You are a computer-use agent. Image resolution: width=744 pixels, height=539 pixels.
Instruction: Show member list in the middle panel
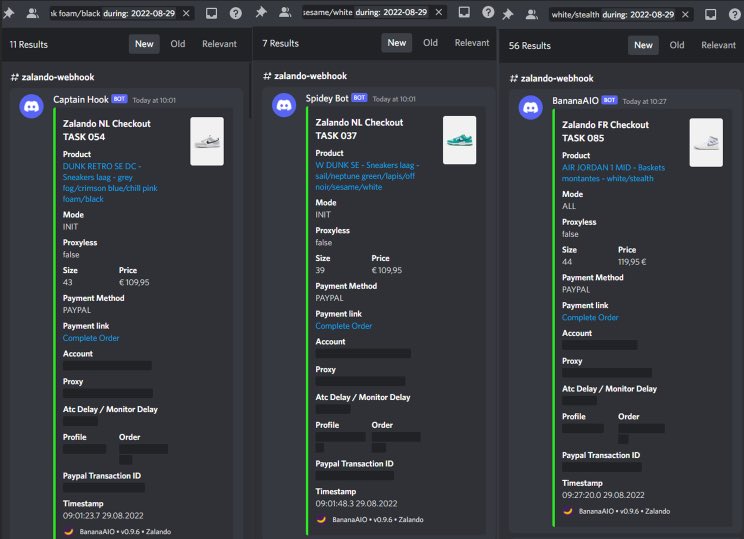tap(285, 12)
